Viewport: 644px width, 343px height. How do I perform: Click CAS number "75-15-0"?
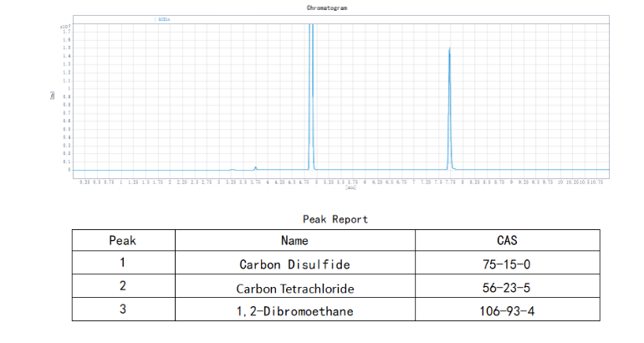pyautogui.click(x=506, y=264)
